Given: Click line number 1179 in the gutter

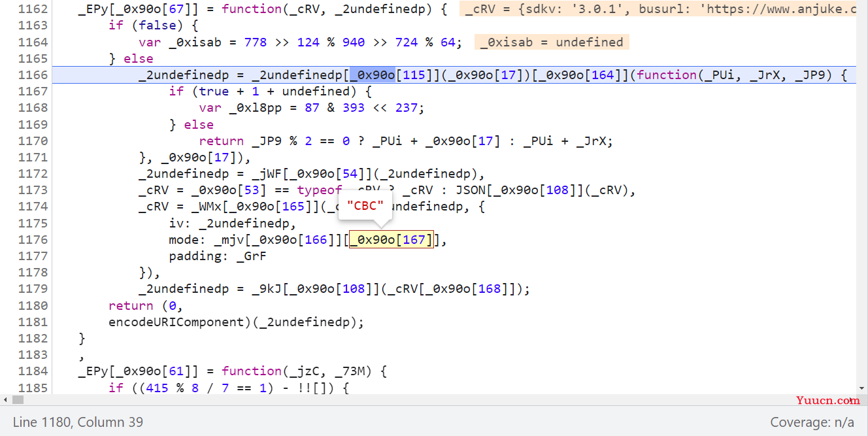Looking at the screenshot, I should (33, 289).
